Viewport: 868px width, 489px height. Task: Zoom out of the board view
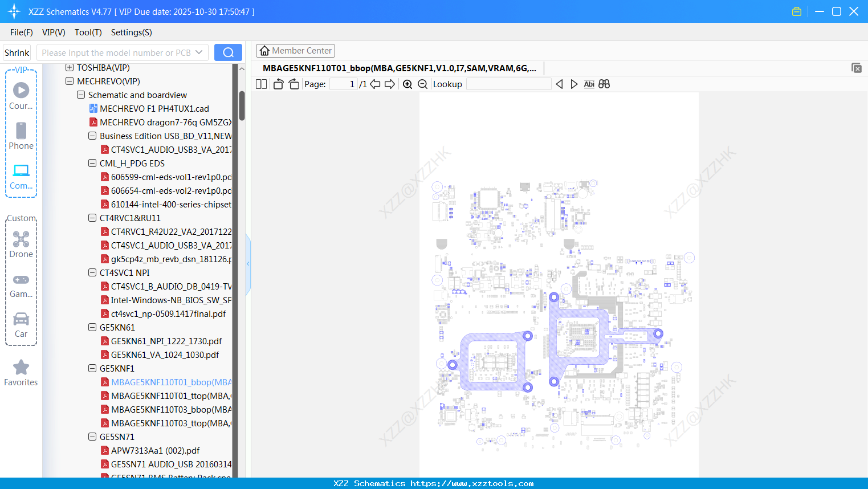click(x=422, y=84)
